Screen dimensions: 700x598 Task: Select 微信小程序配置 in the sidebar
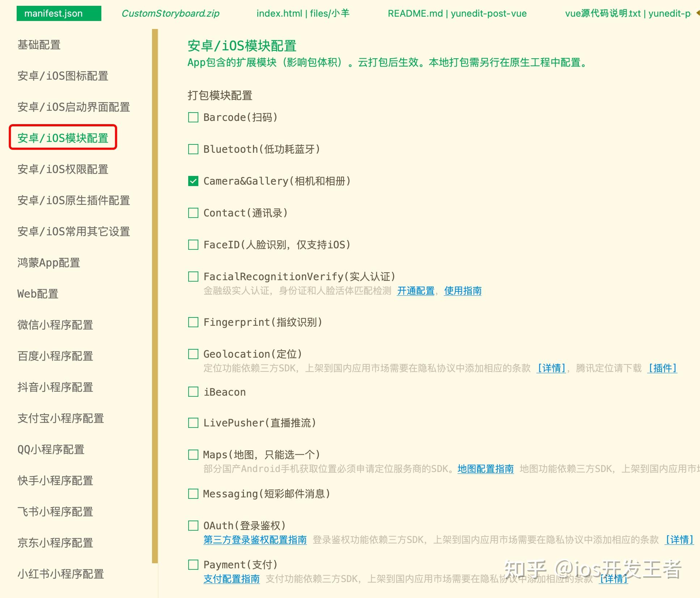pyautogui.click(x=55, y=325)
